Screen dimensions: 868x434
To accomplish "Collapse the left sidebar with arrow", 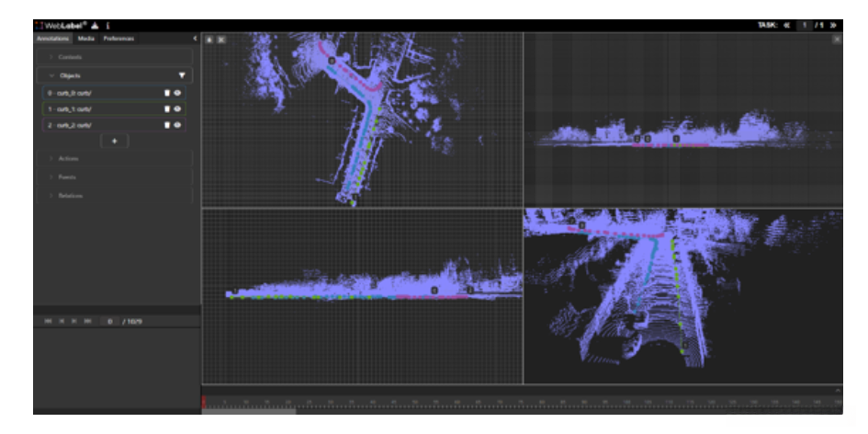I will (x=195, y=39).
